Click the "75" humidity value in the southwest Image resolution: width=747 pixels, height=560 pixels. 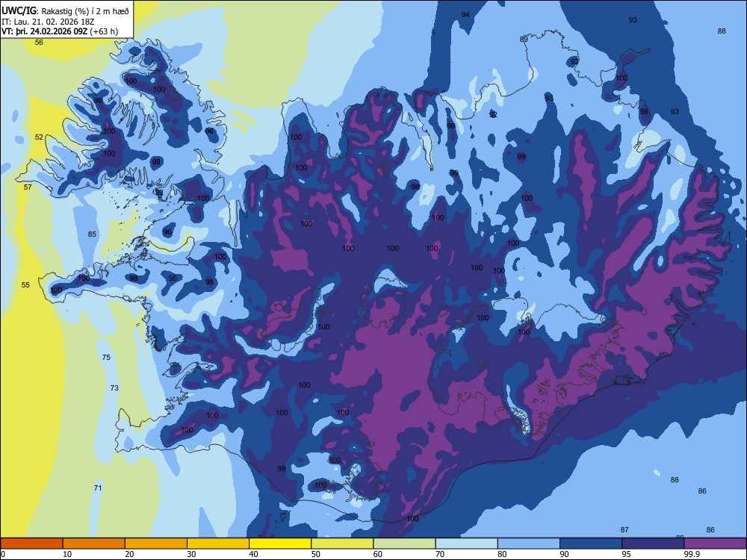click(106, 357)
